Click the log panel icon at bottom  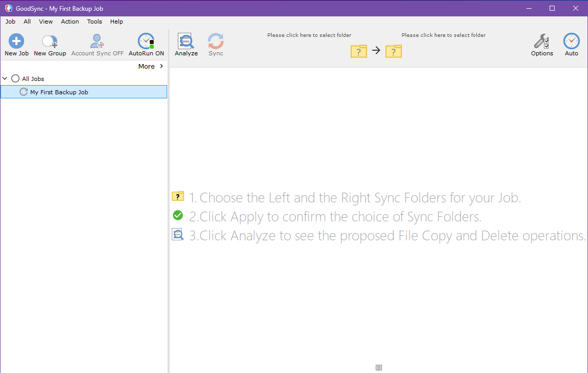(x=379, y=367)
